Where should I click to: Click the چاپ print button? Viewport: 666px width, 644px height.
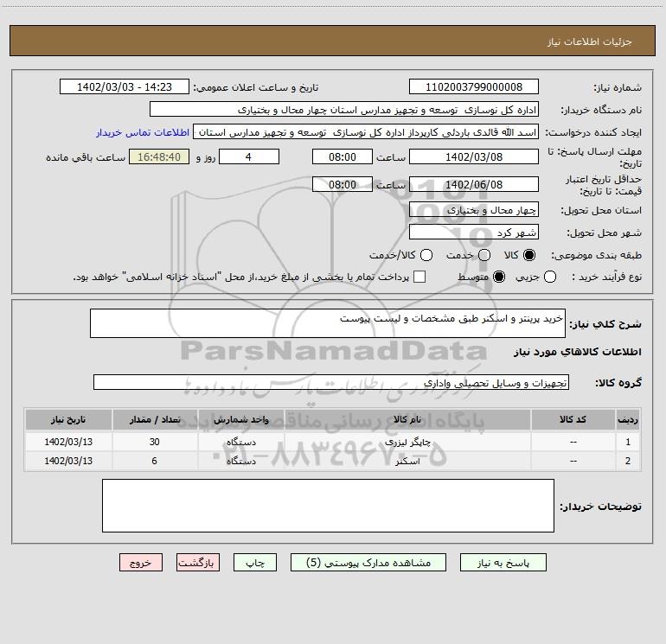pos(255,563)
